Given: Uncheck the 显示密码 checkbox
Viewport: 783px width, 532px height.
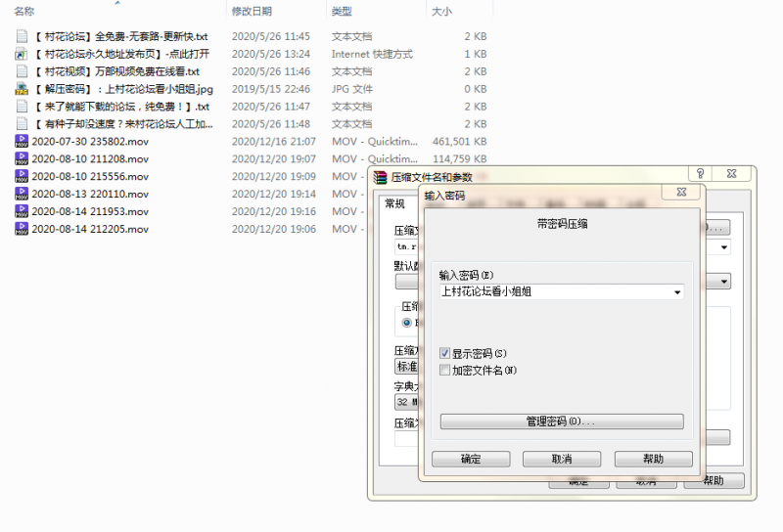Looking at the screenshot, I should point(445,353).
